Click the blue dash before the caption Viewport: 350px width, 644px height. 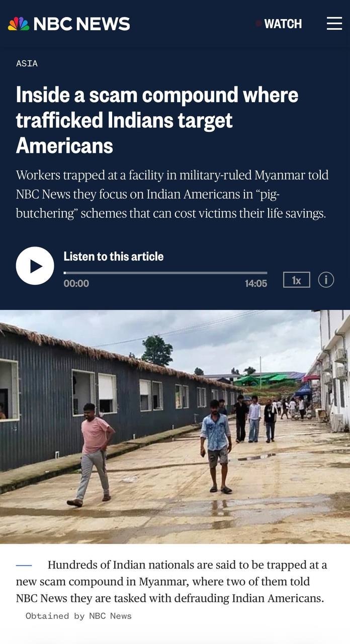tap(24, 566)
